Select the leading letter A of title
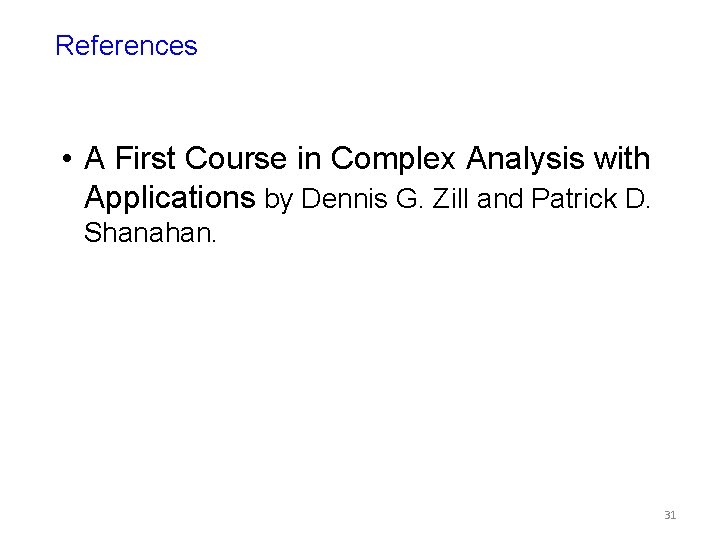The image size is (720, 540). [x=95, y=158]
